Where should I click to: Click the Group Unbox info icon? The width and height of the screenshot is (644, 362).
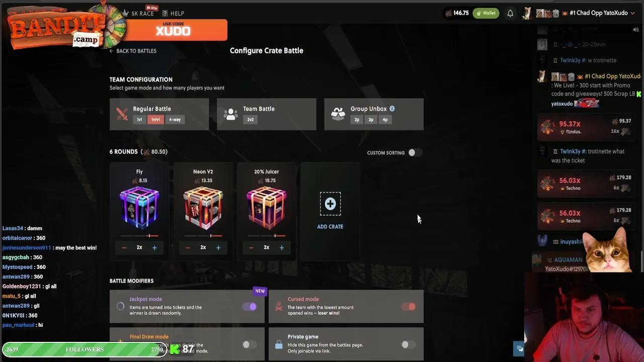(x=392, y=109)
